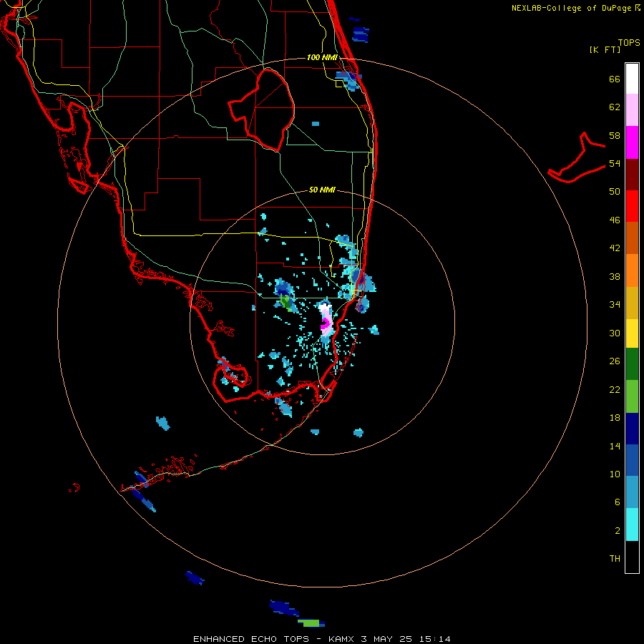The height and width of the screenshot is (644, 644).
Task: Click the light pink swatch on the scale
Action: tap(632, 109)
